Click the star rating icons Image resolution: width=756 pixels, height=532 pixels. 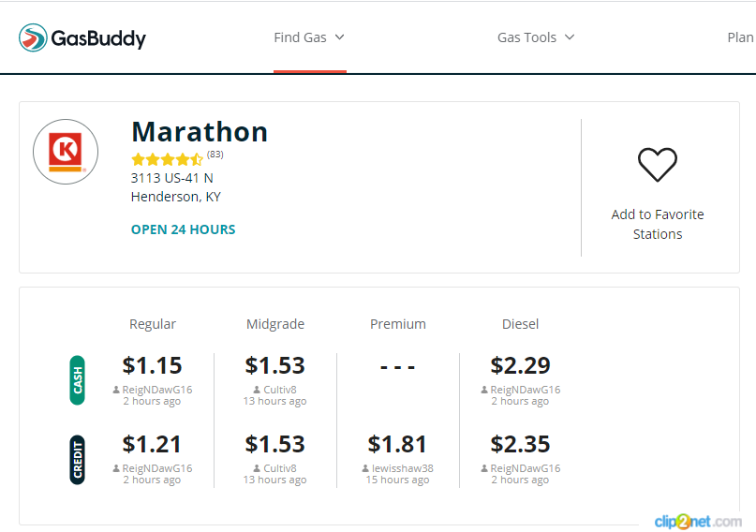[167, 159]
